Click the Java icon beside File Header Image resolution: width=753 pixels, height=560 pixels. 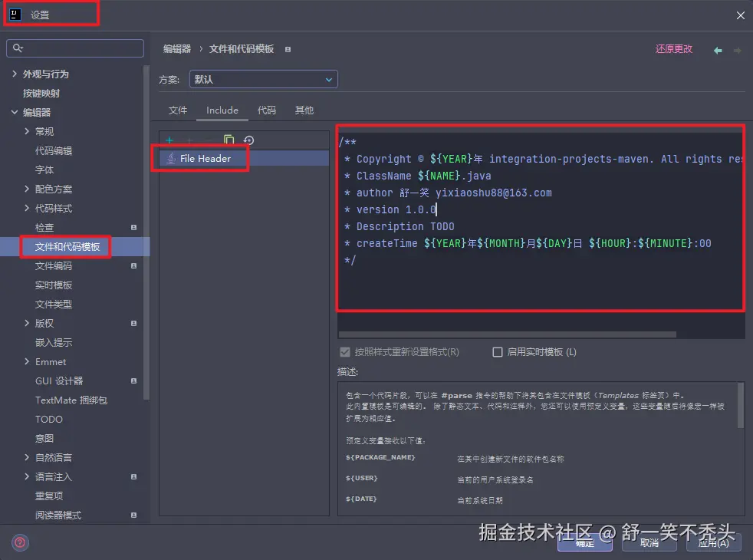click(172, 158)
